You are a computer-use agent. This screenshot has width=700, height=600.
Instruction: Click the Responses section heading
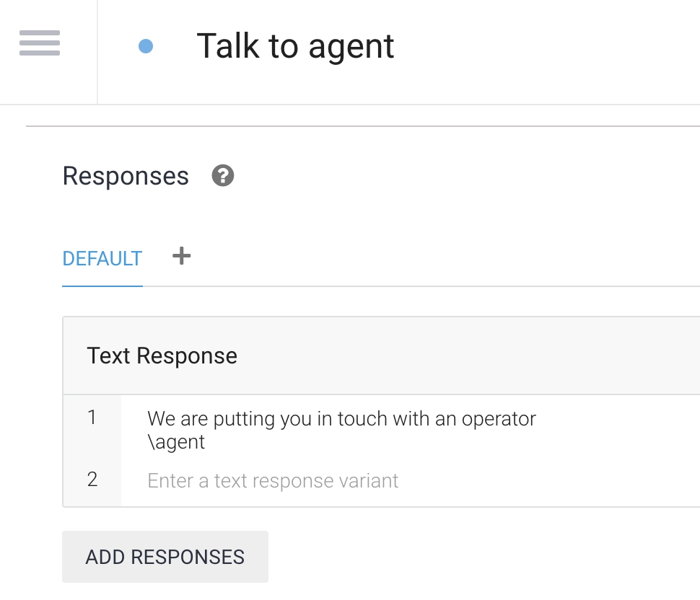pyautogui.click(x=126, y=176)
